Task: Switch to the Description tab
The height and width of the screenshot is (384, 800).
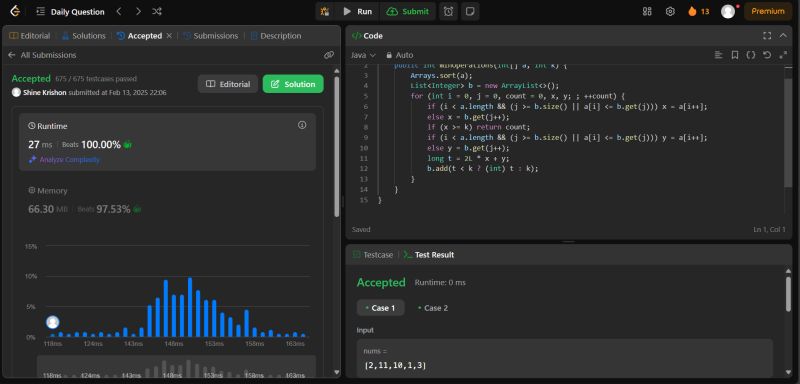Action: coord(276,36)
